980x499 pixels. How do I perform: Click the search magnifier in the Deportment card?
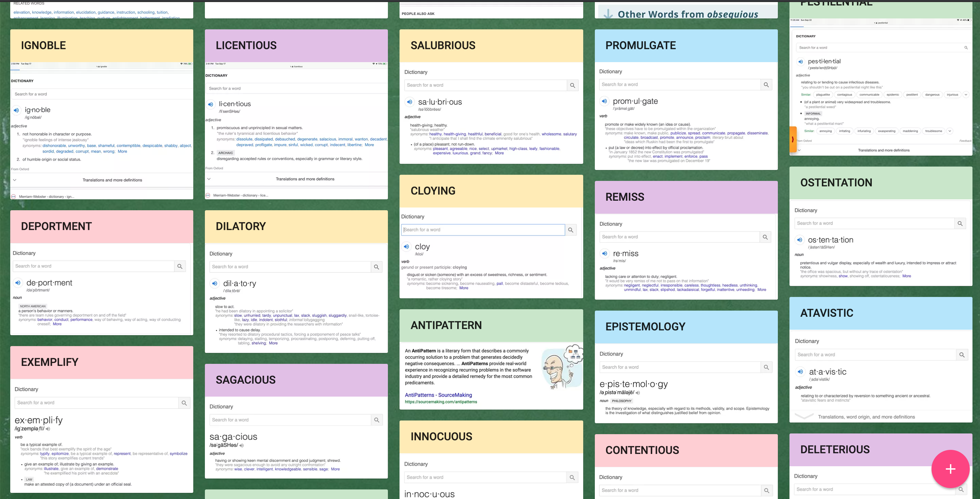180,266
